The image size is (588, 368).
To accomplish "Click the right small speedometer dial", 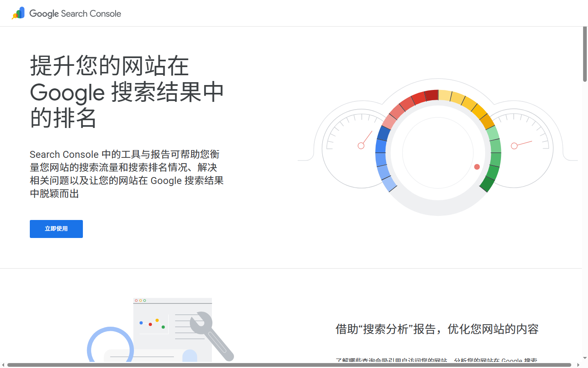I will pos(523,149).
